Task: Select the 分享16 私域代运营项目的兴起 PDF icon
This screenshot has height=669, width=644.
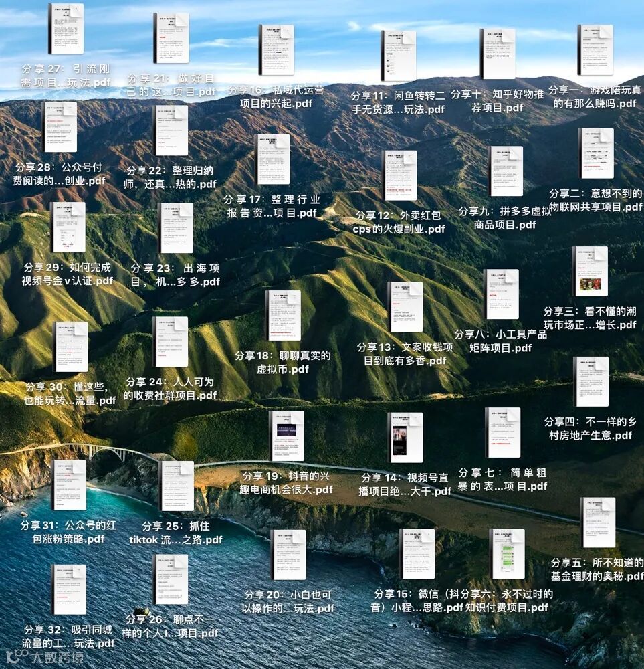Action: click(276, 50)
